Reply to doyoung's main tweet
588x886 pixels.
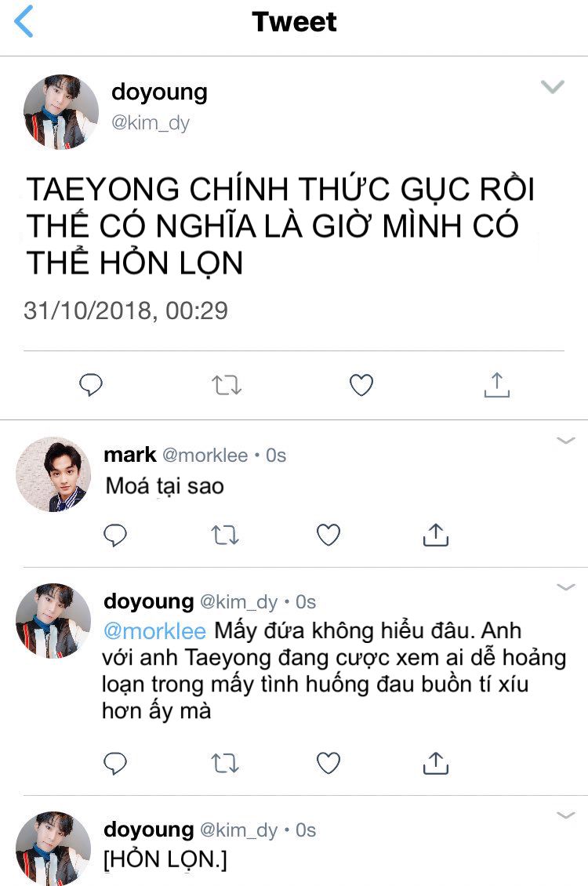pyautogui.click(x=90, y=385)
